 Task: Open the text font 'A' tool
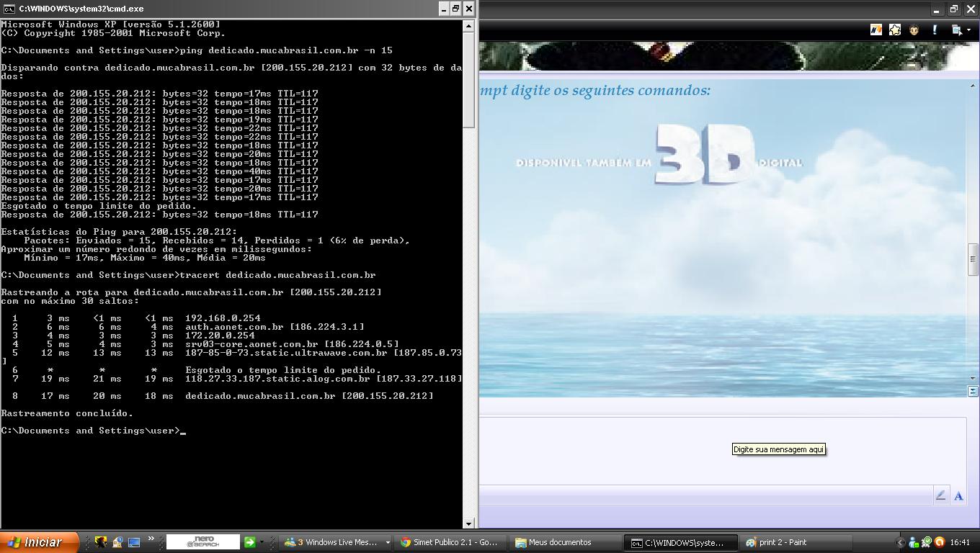[x=958, y=495]
